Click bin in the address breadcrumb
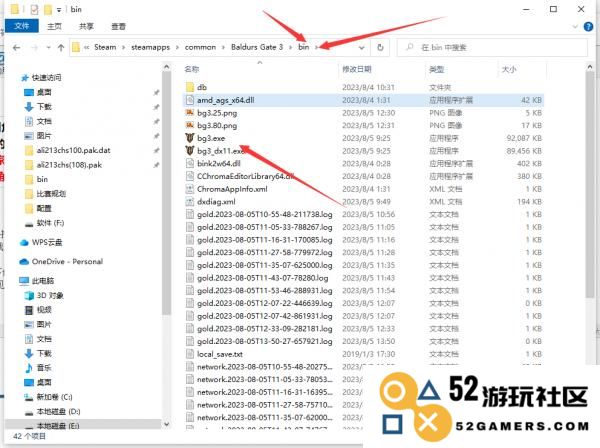This screenshot has height=448, width=600. coord(303,47)
